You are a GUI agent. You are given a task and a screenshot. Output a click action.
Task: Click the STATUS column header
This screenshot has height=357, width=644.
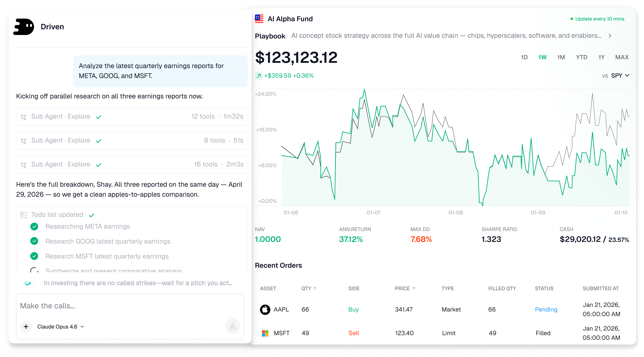(x=544, y=288)
